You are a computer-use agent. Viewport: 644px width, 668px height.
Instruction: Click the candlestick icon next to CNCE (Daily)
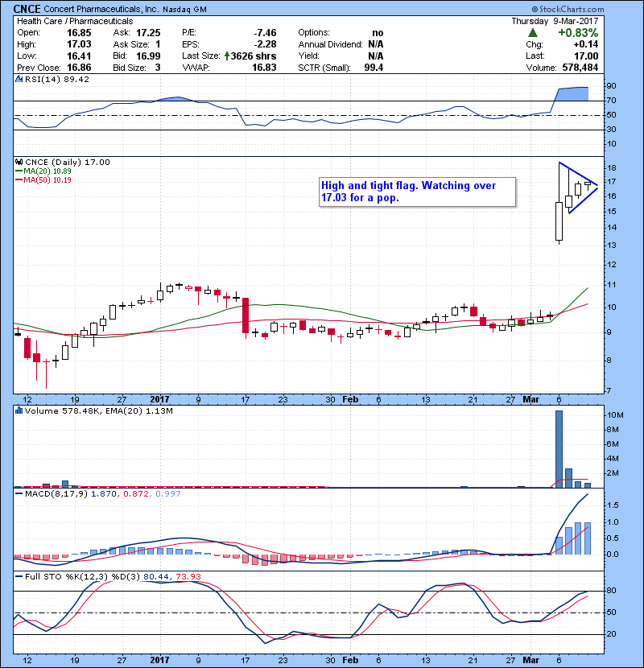[x=19, y=163]
